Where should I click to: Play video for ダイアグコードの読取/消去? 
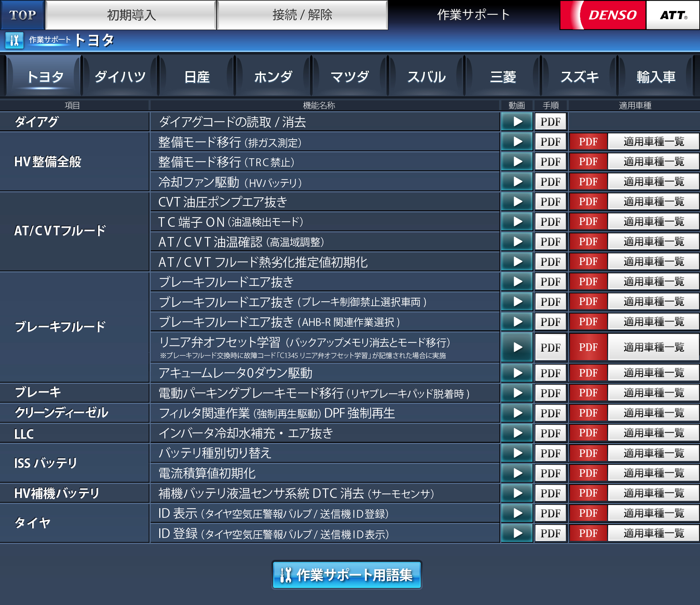point(517,122)
